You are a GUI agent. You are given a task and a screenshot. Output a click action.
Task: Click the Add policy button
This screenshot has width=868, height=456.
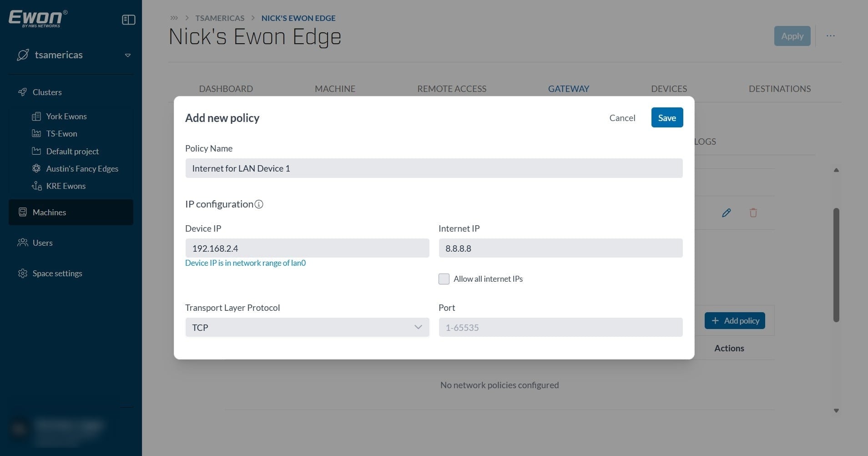coord(735,321)
